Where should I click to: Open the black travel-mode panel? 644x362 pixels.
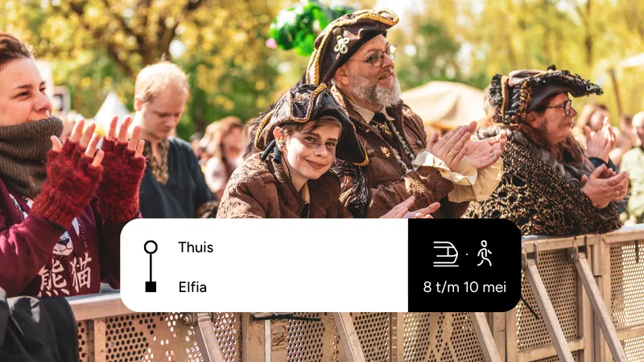(464, 265)
